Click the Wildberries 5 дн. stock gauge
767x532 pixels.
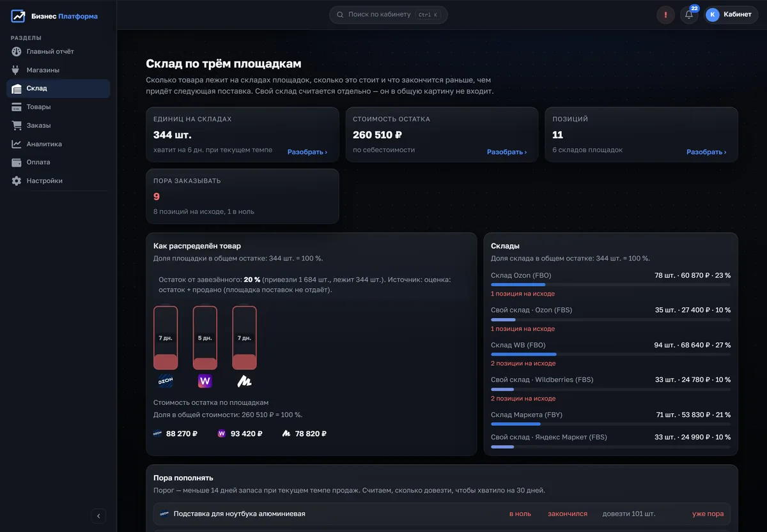205,338
